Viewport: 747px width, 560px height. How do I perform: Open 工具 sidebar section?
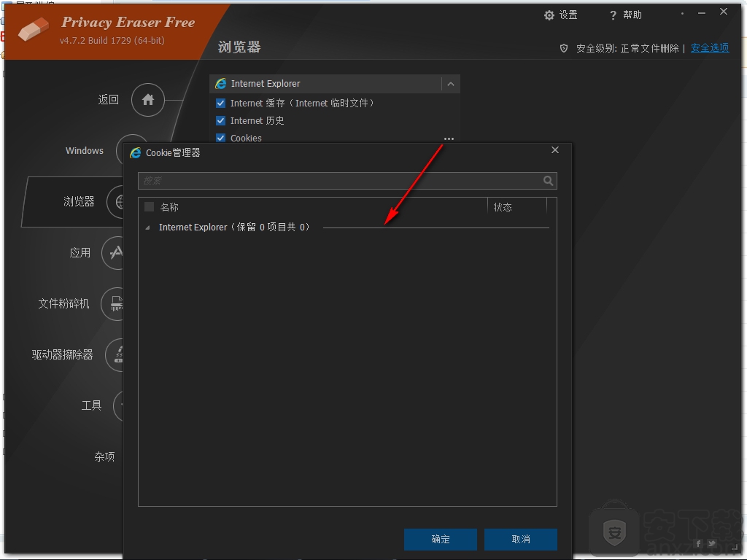[91, 405]
